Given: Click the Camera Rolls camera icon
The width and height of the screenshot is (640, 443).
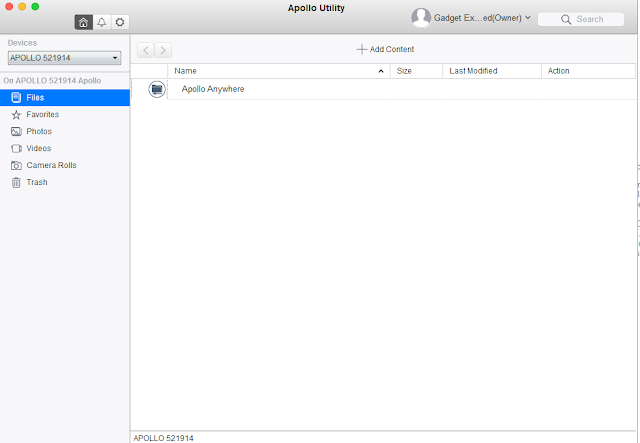Looking at the screenshot, I should click(x=16, y=165).
